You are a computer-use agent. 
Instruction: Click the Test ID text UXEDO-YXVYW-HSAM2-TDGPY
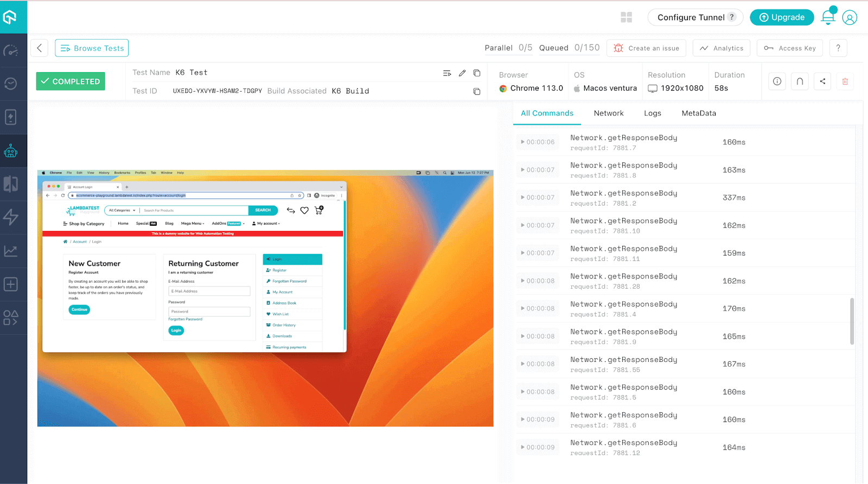click(217, 91)
